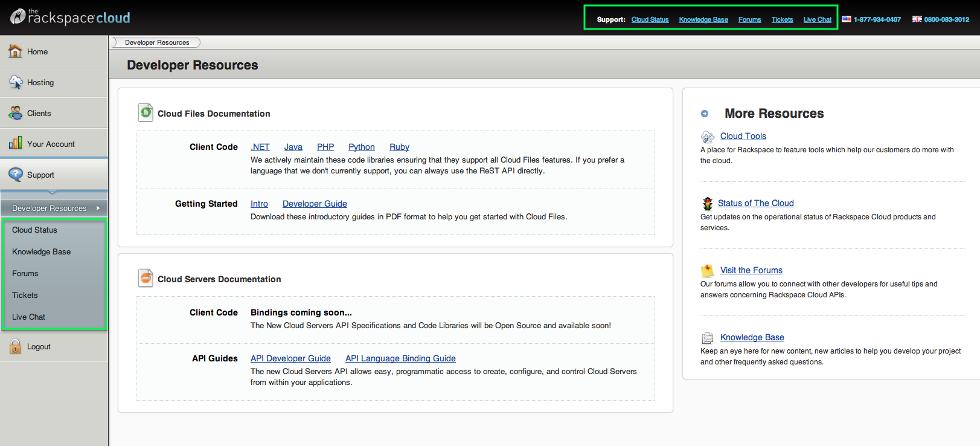The image size is (980, 446).
Task: Open Cloud Status link in top support bar
Action: (x=650, y=19)
